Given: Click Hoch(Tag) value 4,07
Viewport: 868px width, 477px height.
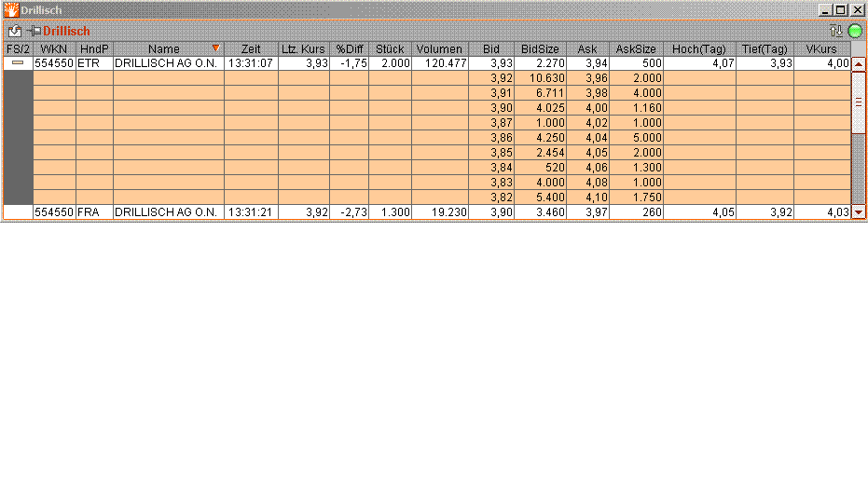Looking at the screenshot, I should (699, 63).
